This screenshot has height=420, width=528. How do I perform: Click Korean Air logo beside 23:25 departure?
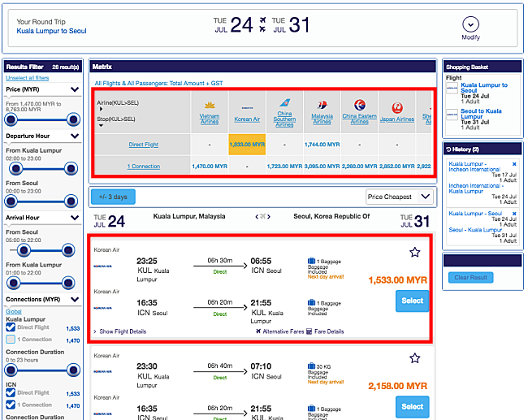click(x=102, y=266)
